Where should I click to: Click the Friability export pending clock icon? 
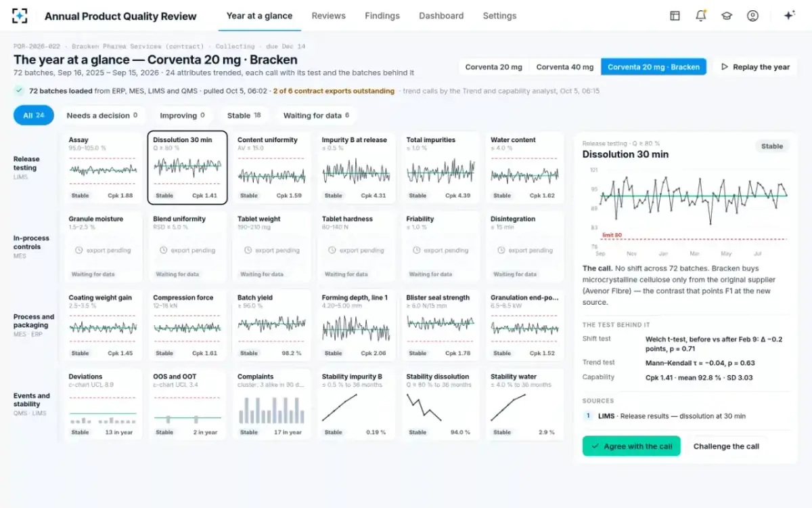[x=416, y=250]
